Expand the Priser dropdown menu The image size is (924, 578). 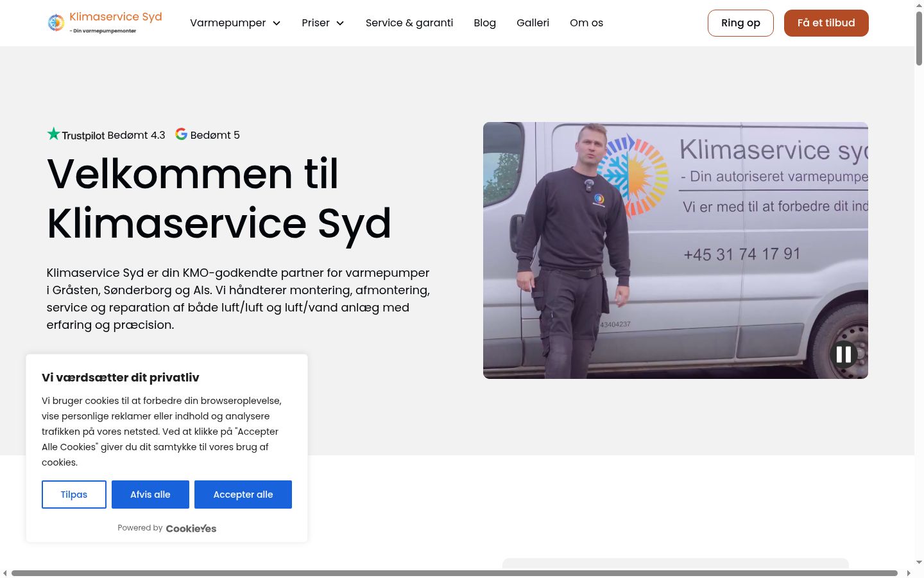tap(323, 23)
